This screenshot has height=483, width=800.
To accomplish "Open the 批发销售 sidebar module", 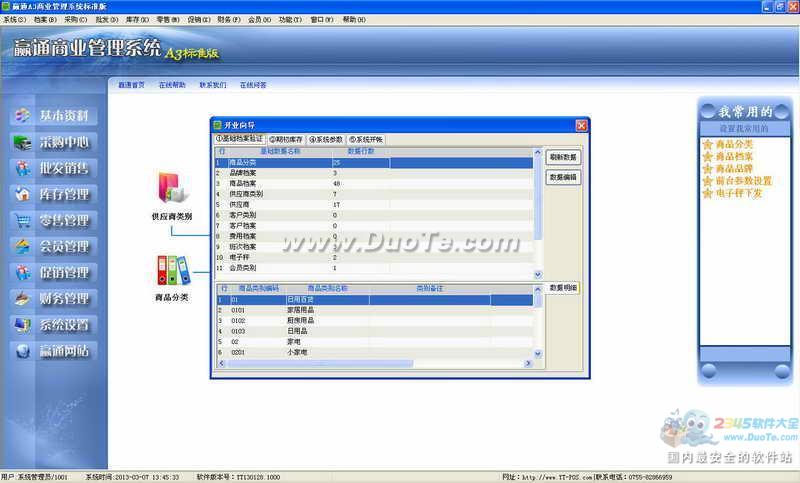I will pyautogui.click(x=54, y=168).
